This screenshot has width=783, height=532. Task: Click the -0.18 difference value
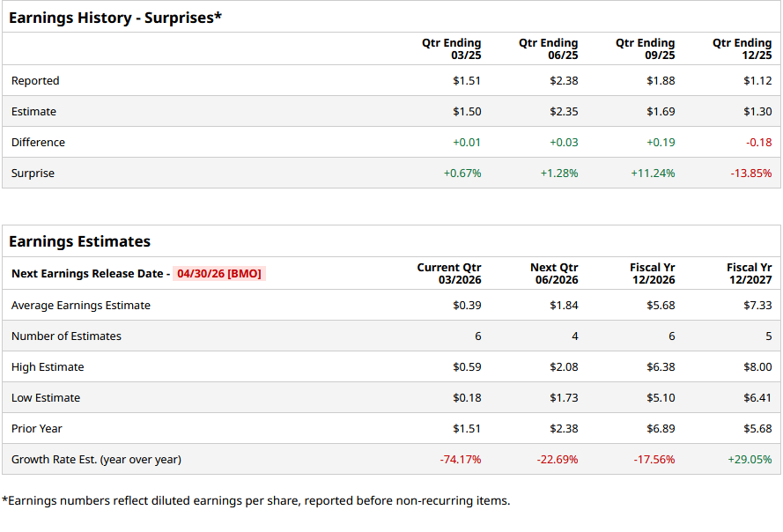tap(758, 143)
